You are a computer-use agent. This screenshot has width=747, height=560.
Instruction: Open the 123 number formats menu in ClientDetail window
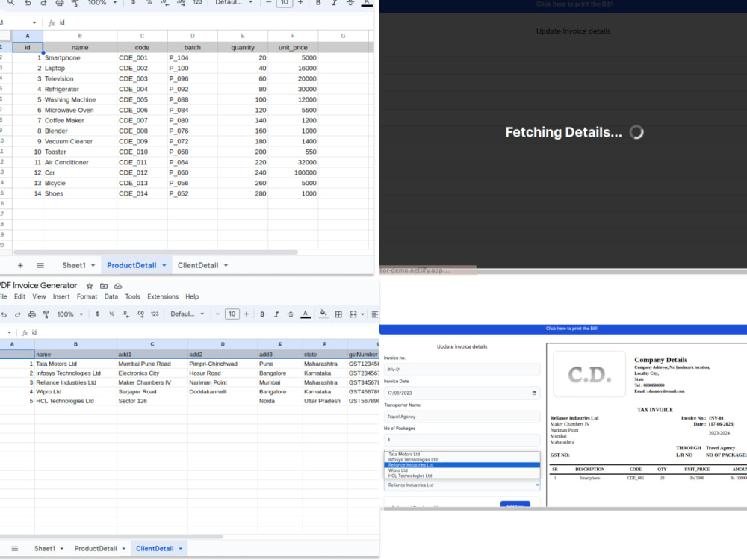click(155, 314)
